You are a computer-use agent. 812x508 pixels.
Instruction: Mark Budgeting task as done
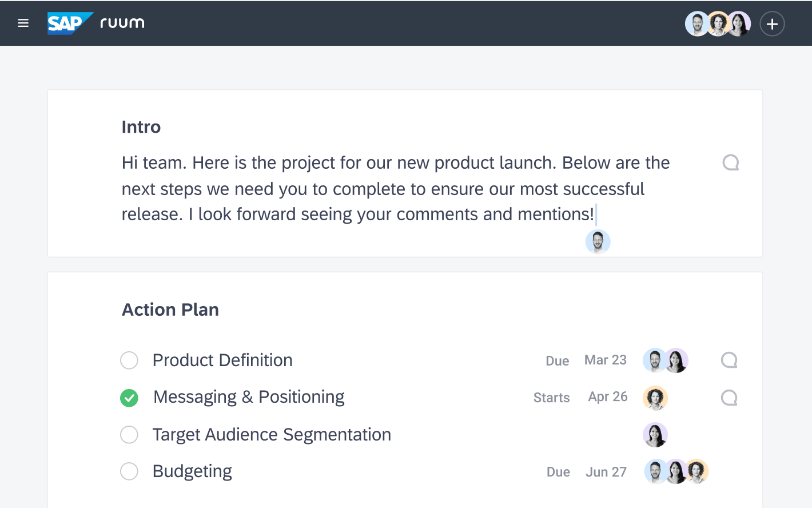(x=129, y=471)
